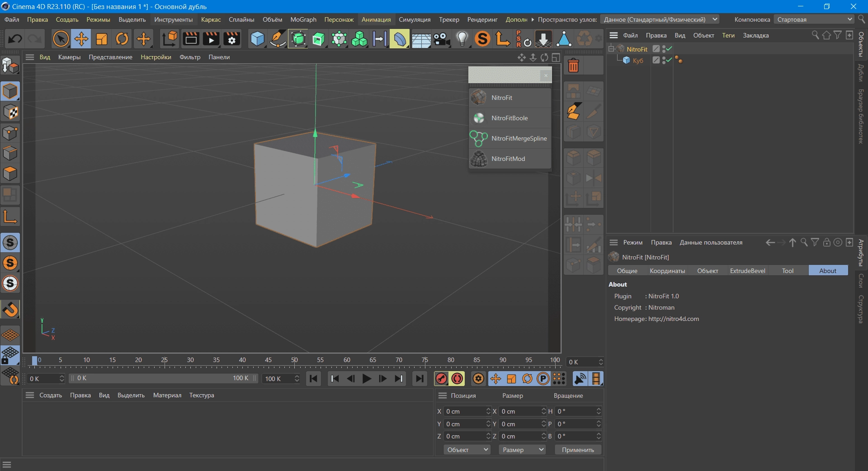Open the Object Manager hamburger menu
This screenshot has height=471, width=868.
click(613, 35)
